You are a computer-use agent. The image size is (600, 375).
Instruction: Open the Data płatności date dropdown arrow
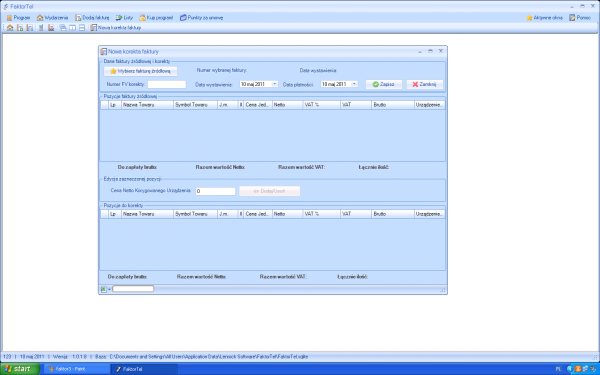[354, 84]
